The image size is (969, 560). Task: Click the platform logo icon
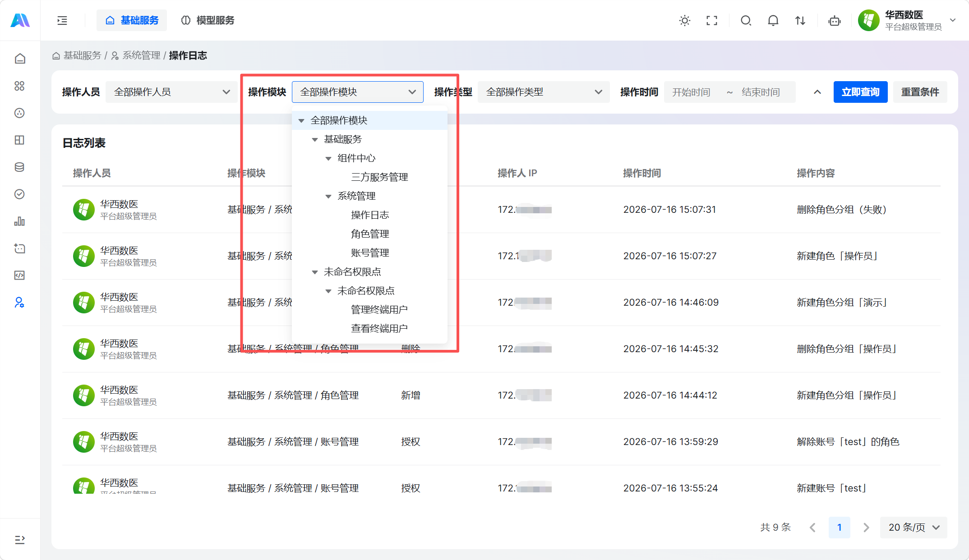click(x=20, y=20)
